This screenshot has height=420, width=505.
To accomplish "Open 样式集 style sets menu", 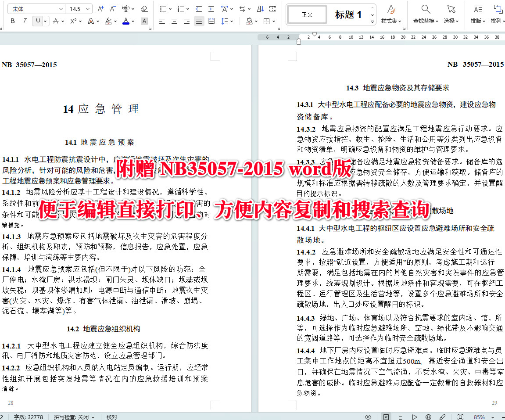I will (x=391, y=14).
